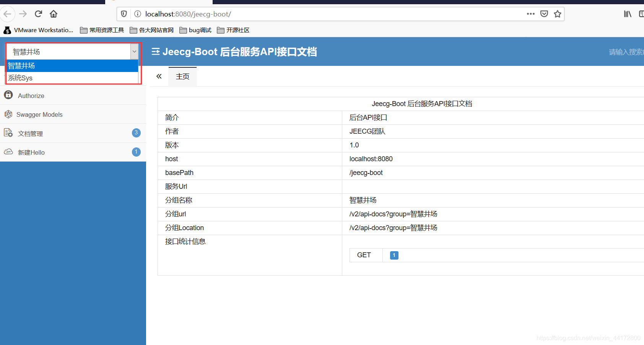Click the 服务Url label
Image resolution: width=644 pixels, height=345 pixels.
click(176, 186)
